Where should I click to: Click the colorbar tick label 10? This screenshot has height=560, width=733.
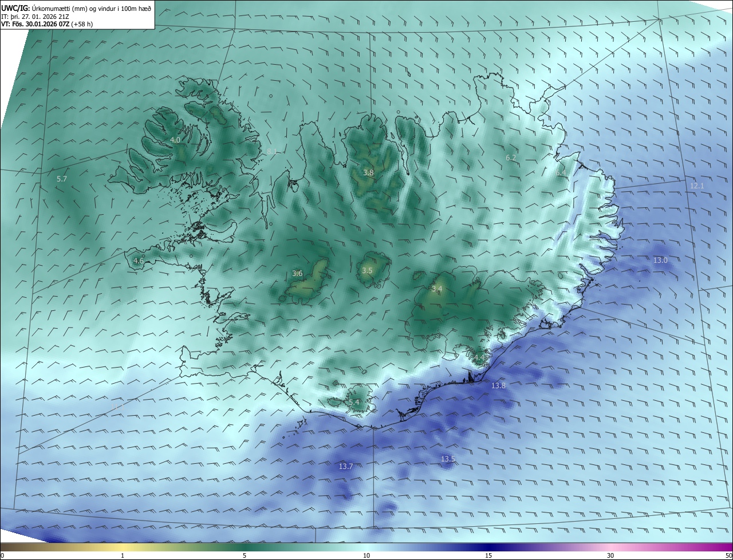[x=366, y=555]
